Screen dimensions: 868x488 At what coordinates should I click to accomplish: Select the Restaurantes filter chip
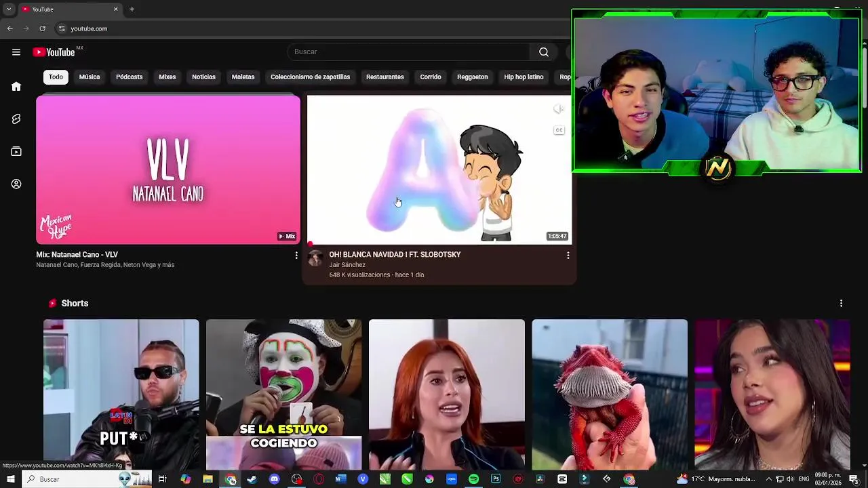click(384, 77)
